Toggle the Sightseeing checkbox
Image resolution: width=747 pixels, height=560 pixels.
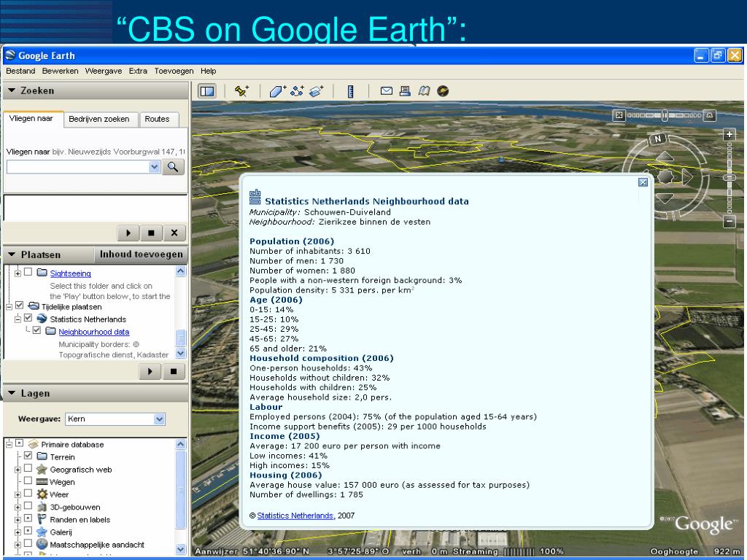pos(28,272)
